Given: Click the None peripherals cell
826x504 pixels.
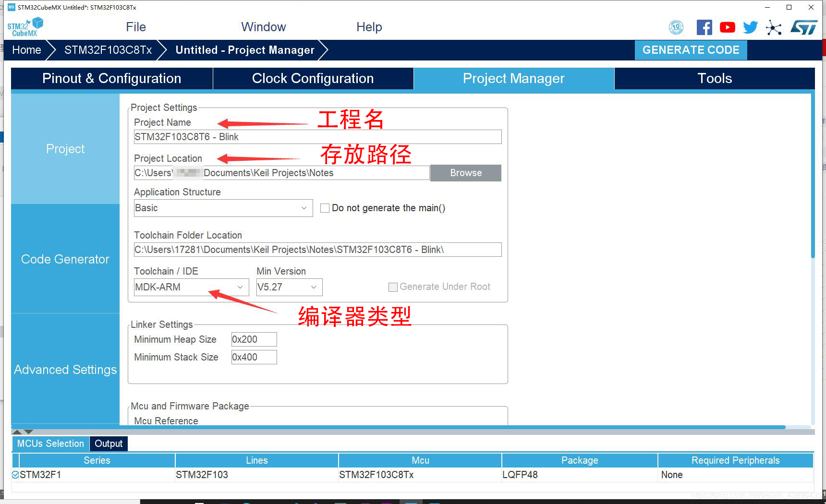Looking at the screenshot, I should tap(736, 475).
